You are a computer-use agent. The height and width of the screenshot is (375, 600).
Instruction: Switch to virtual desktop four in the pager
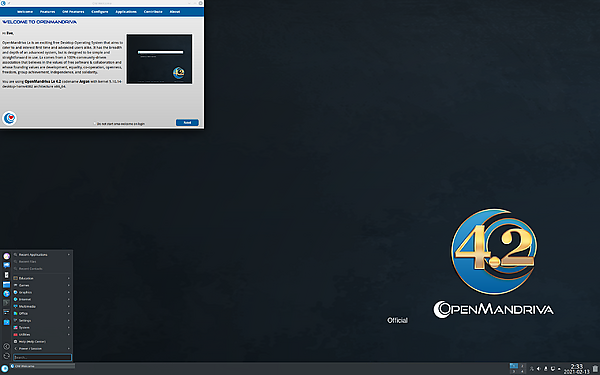click(x=522, y=372)
